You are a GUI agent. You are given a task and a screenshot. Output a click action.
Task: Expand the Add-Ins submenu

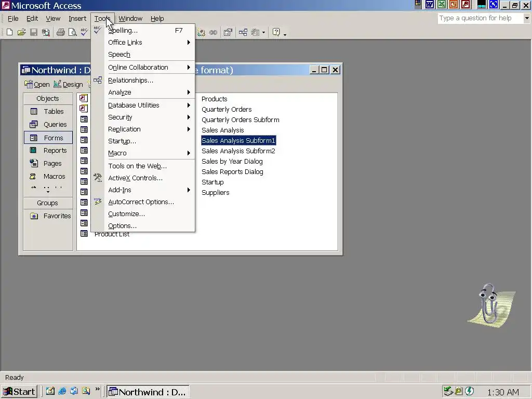143,190
